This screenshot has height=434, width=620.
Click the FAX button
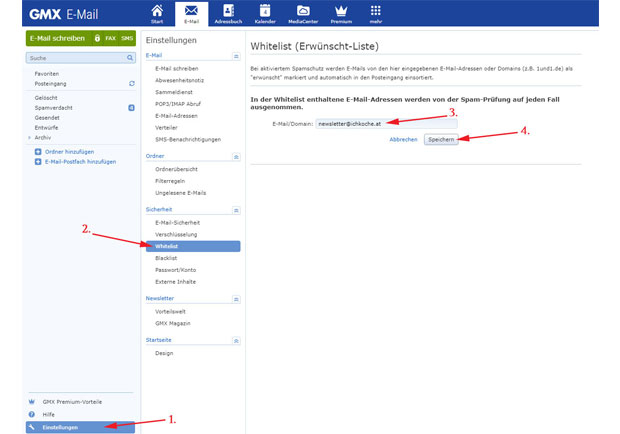111,38
